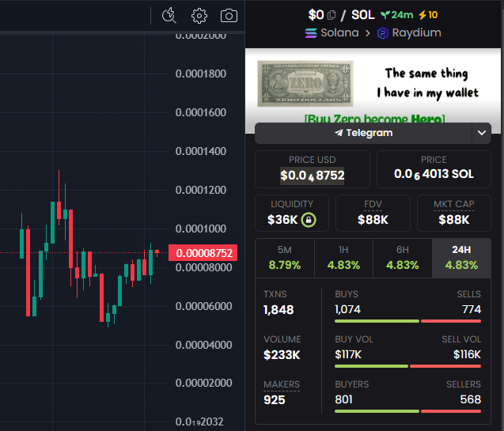The height and width of the screenshot is (431, 504).
Task: Click the SOL quote token label
Action: click(x=363, y=15)
